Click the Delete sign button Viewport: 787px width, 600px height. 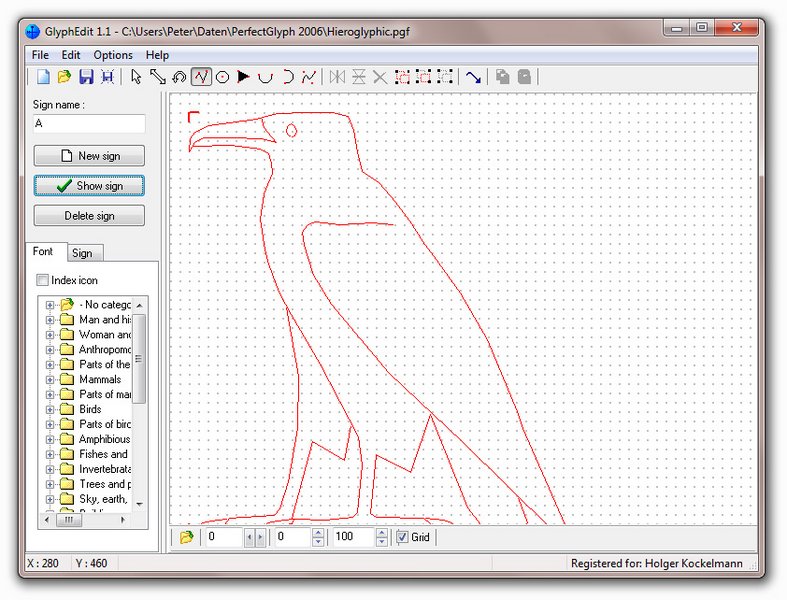89,215
